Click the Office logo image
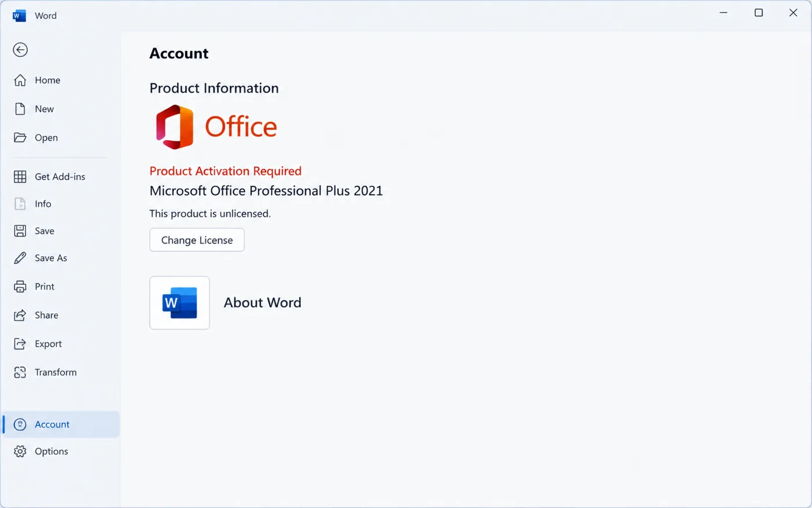Screen dimensions: 812x508 (x=216, y=127)
